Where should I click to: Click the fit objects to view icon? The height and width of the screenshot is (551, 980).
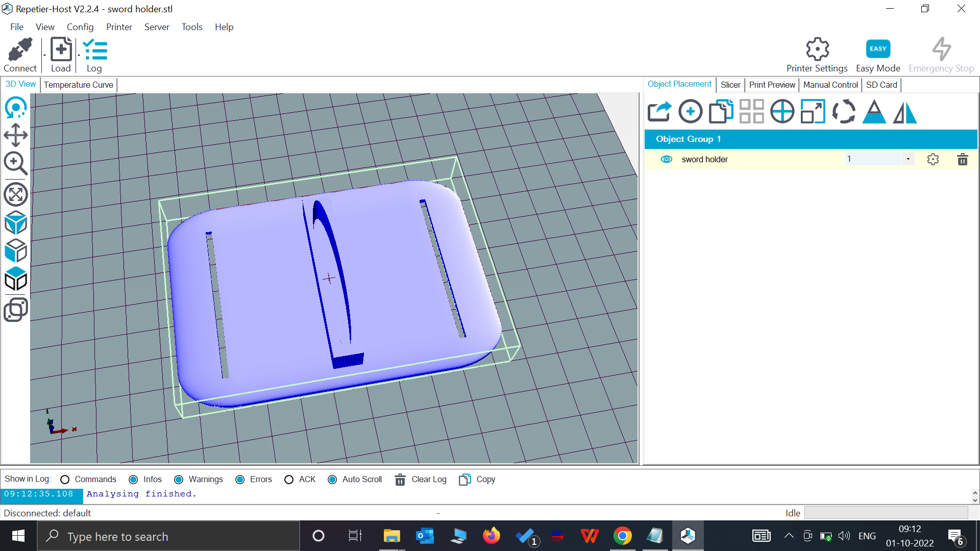coord(15,194)
